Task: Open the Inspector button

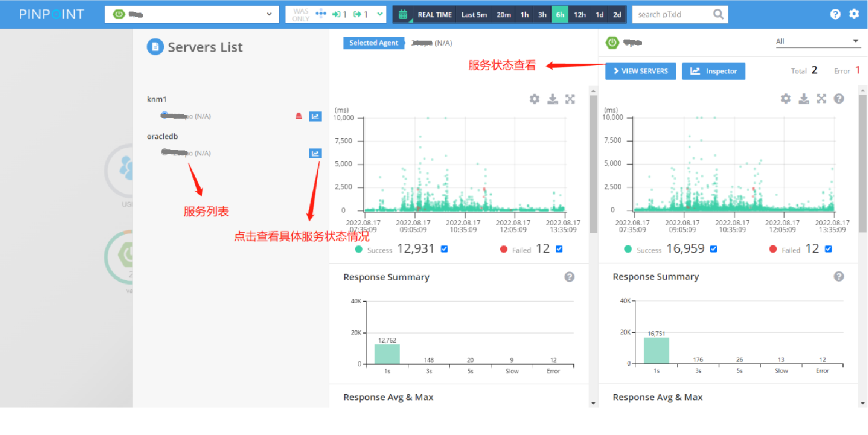Action: (714, 71)
